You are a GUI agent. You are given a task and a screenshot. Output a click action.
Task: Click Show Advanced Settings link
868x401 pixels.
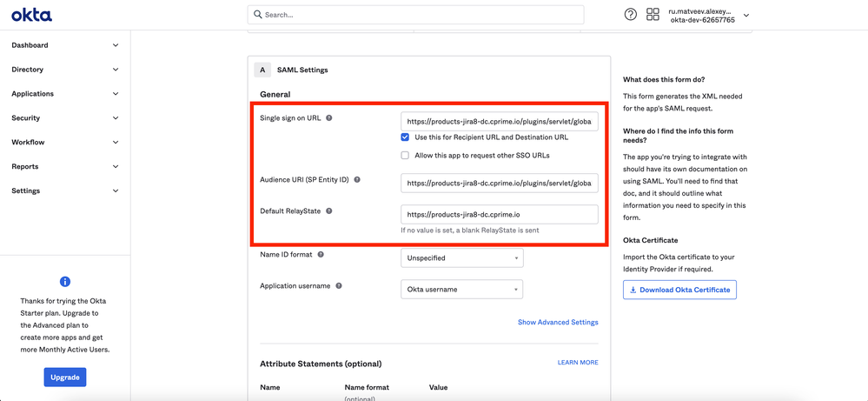pos(558,322)
